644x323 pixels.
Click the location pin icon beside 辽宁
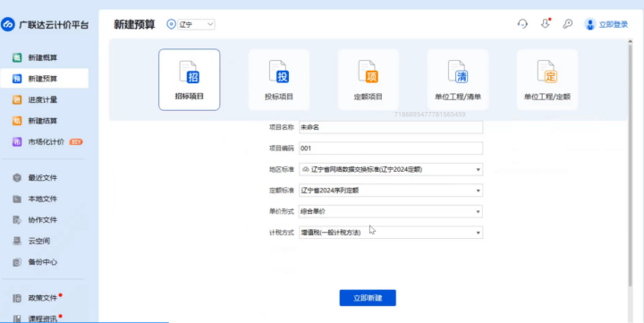point(171,24)
